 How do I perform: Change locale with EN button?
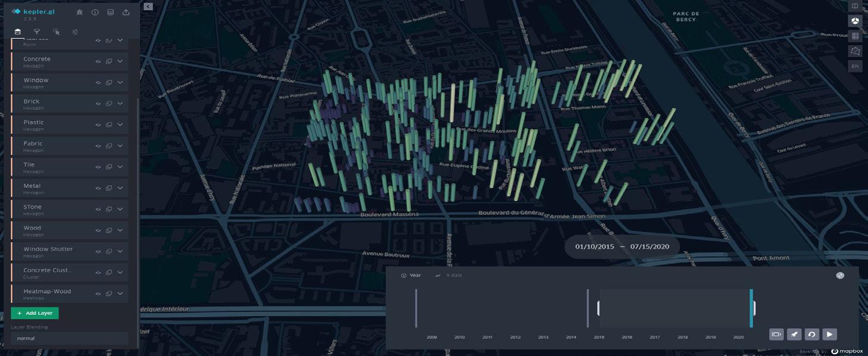click(x=855, y=66)
